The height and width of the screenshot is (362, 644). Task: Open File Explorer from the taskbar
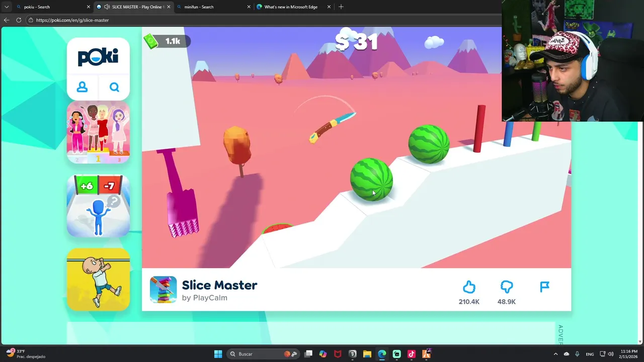coord(367,354)
